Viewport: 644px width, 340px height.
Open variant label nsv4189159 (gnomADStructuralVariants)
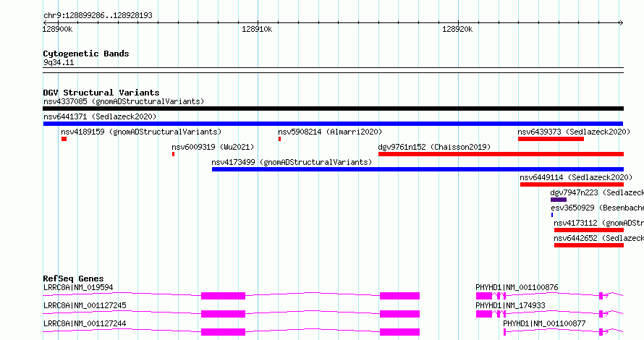point(141,132)
